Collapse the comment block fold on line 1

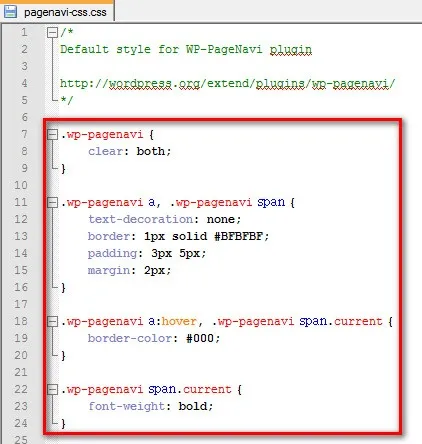[52, 32]
